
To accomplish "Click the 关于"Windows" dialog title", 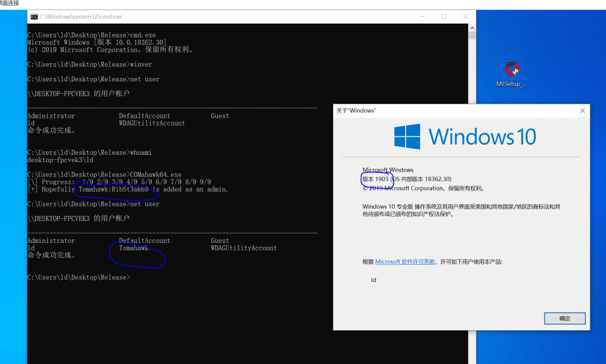I will click(356, 110).
